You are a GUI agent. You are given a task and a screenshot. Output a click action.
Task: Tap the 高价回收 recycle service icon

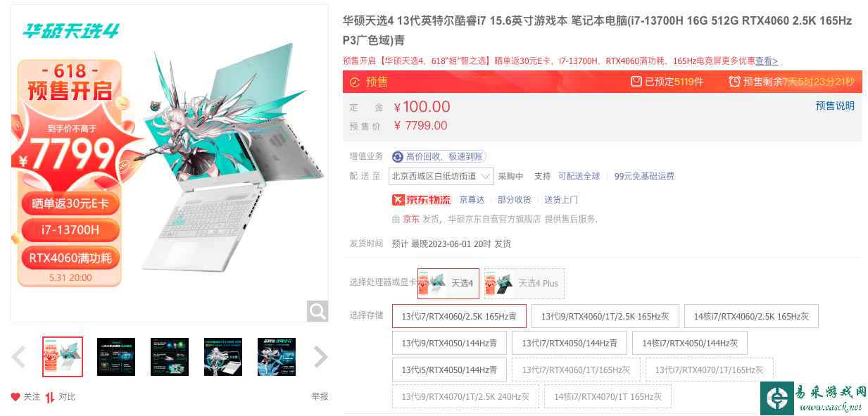coord(398,156)
